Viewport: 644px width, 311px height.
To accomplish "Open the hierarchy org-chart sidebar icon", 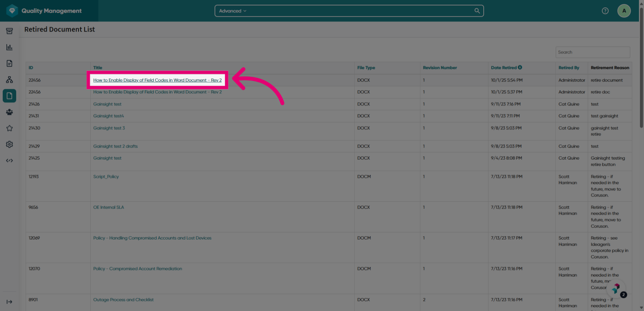I will point(9,80).
